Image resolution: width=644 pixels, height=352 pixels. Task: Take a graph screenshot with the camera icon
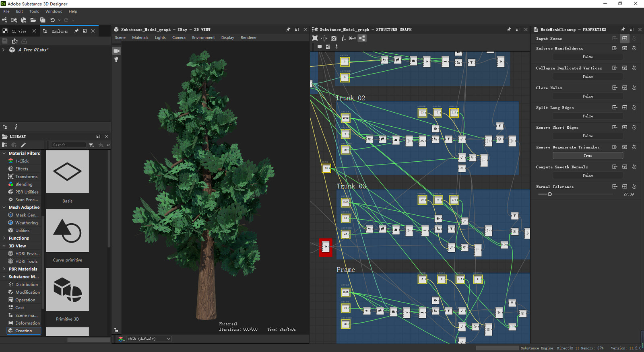click(334, 38)
